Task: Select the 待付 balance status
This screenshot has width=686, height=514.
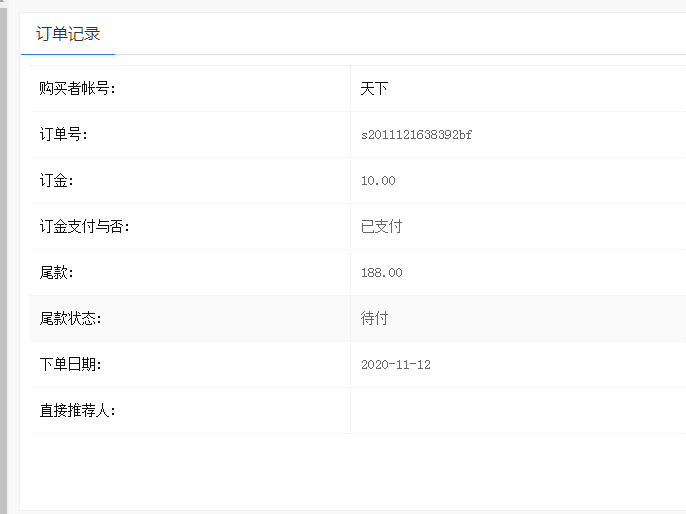Action: point(374,319)
